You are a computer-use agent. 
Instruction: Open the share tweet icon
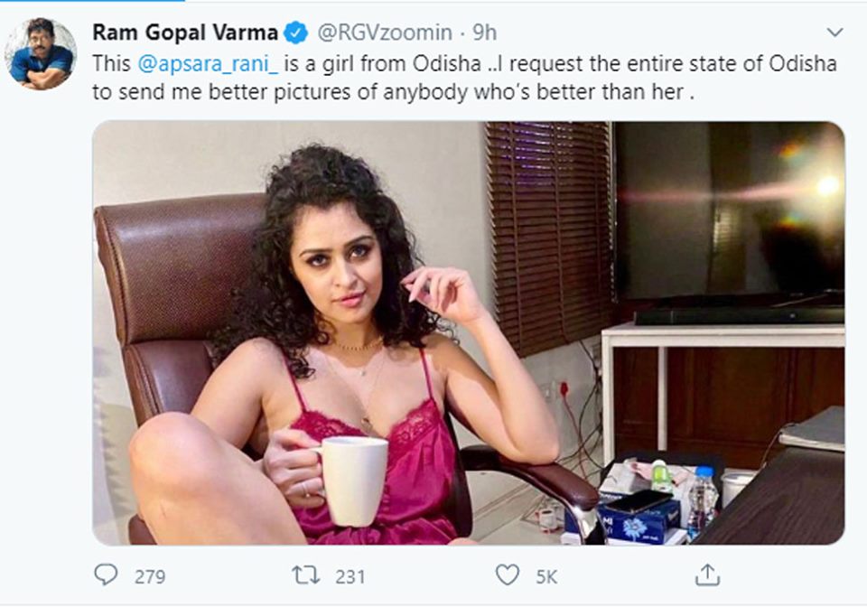click(x=708, y=575)
